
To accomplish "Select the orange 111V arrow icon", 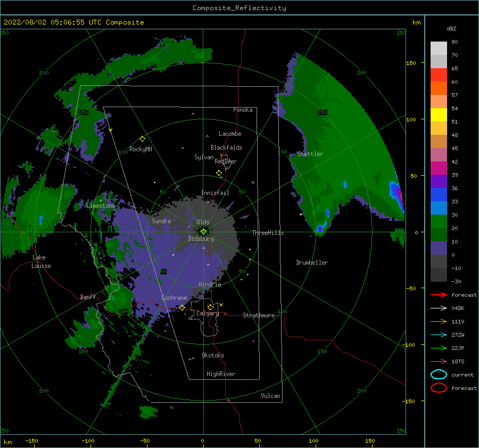I will click(439, 321).
